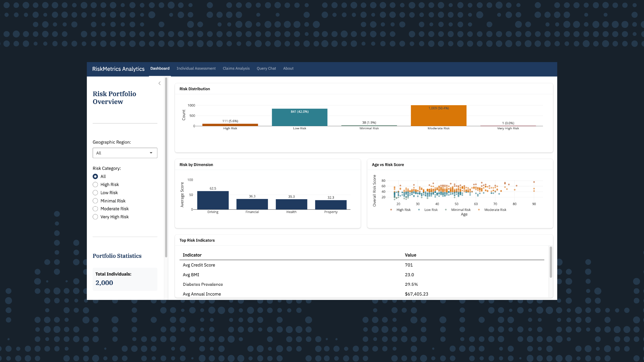Open the About tab
Image resolution: width=644 pixels, height=362 pixels.
coord(288,69)
